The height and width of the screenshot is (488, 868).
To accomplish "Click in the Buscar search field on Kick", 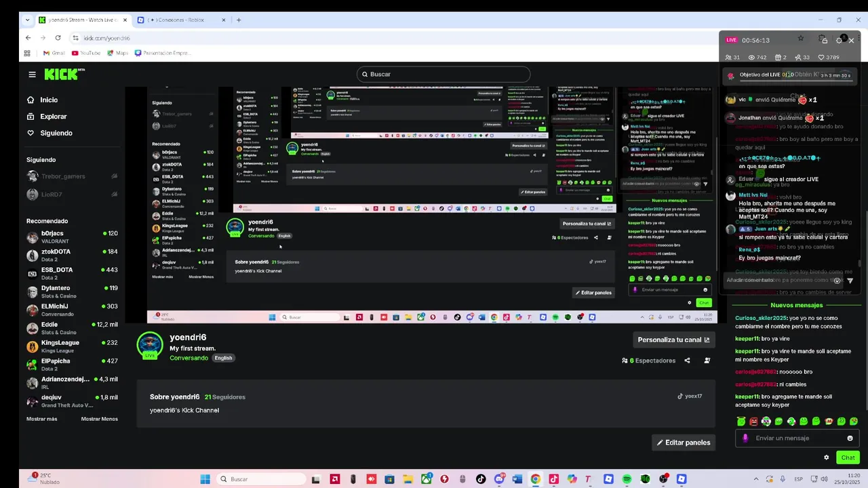I will pos(443,74).
